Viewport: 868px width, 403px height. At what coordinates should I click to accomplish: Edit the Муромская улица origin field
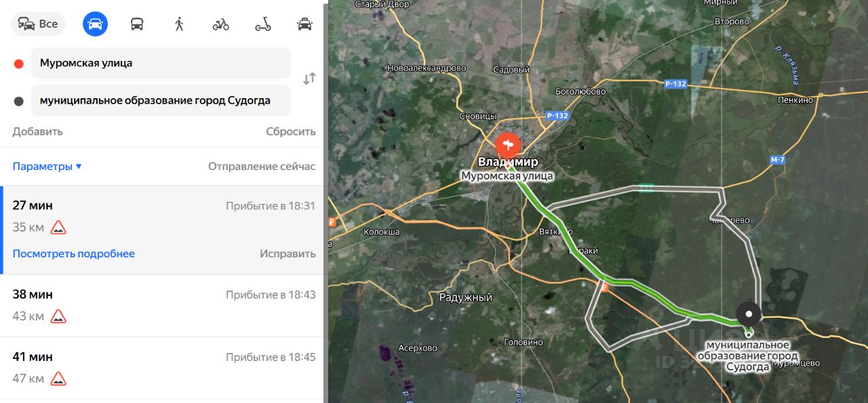point(161,63)
